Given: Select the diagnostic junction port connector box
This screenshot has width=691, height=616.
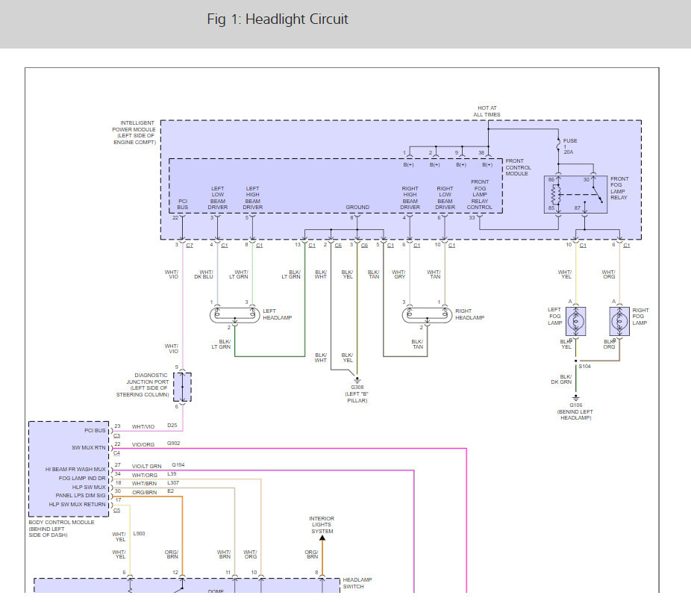Looking at the screenshot, I should 182,388.
